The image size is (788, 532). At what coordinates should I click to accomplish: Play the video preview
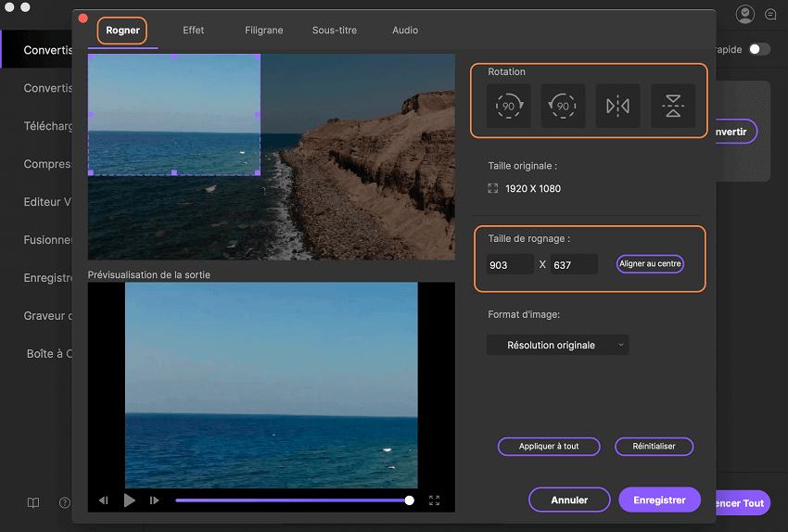(130, 500)
